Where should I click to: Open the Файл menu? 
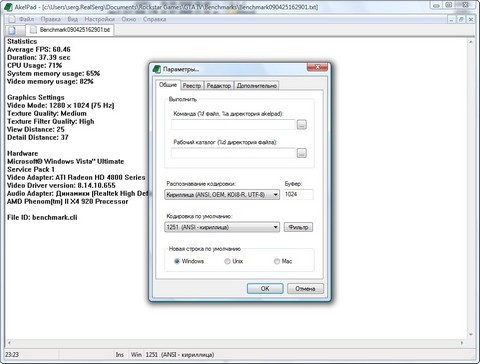click(26, 19)
